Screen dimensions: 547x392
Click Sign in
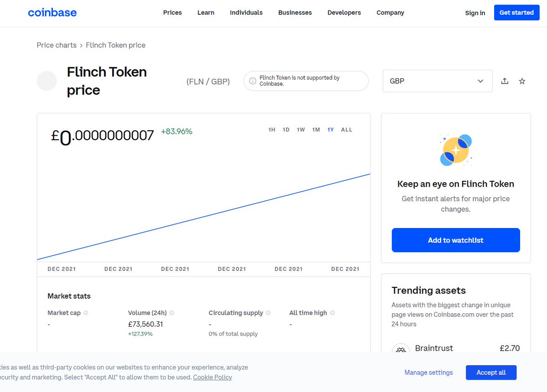(x=475, y=13)
